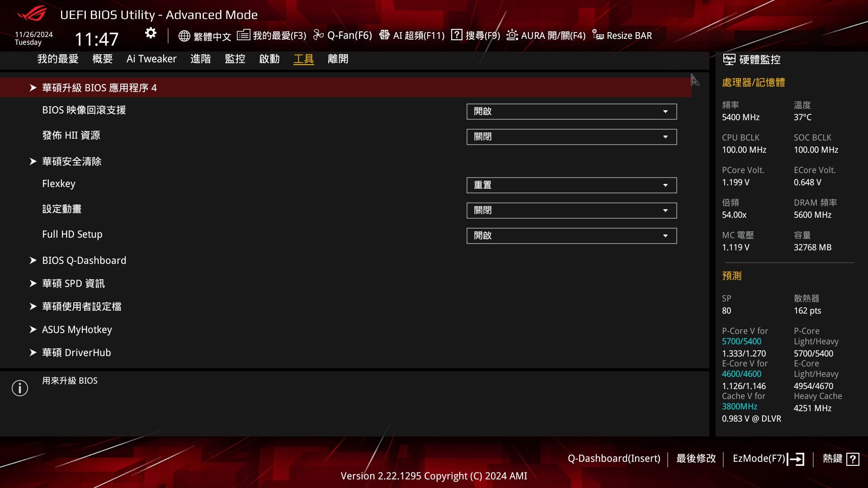Viewport: 868px width, 488px height.
Task: Click the globe language icon
Action: point(184,36)
